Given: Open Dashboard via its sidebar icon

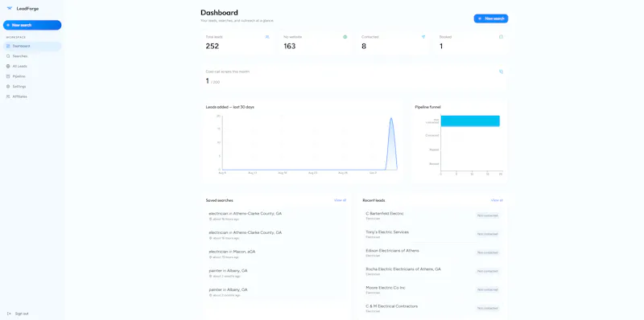Looking at the screenshot, I should point(8,46).
